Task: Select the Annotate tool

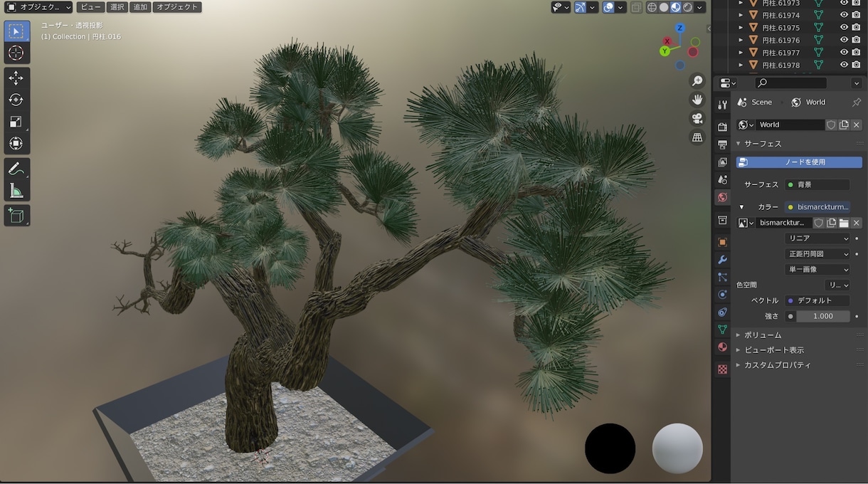Action: pos(16,169)
